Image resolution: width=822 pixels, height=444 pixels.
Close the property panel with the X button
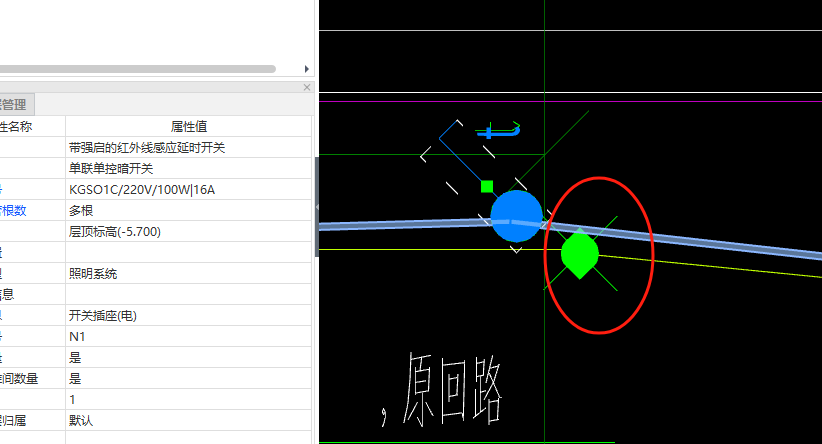pos(307,88)
